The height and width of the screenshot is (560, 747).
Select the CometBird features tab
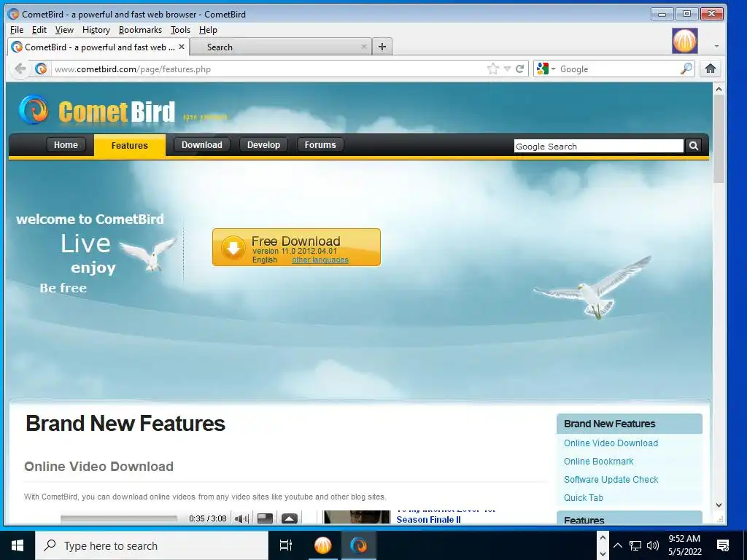click(x=99, y=47)
